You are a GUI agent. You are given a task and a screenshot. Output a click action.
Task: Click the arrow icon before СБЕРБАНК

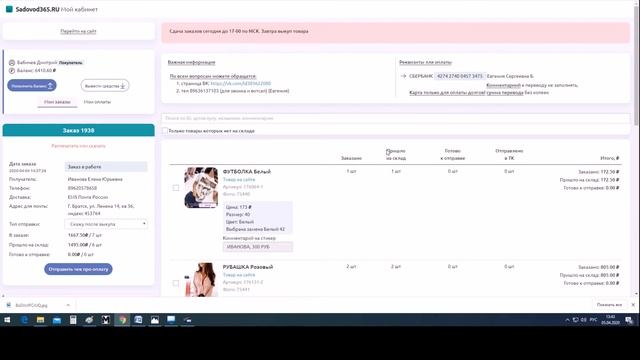point(403,76)
